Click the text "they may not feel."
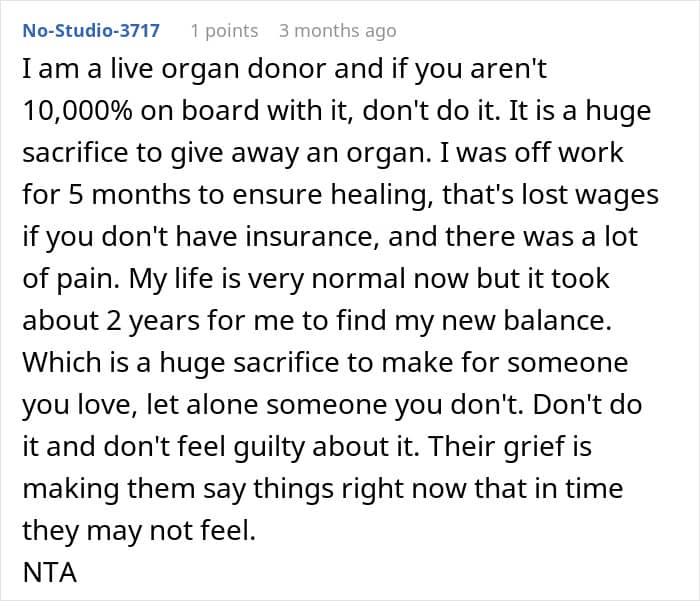700x601 pixels. pos(139,530)
